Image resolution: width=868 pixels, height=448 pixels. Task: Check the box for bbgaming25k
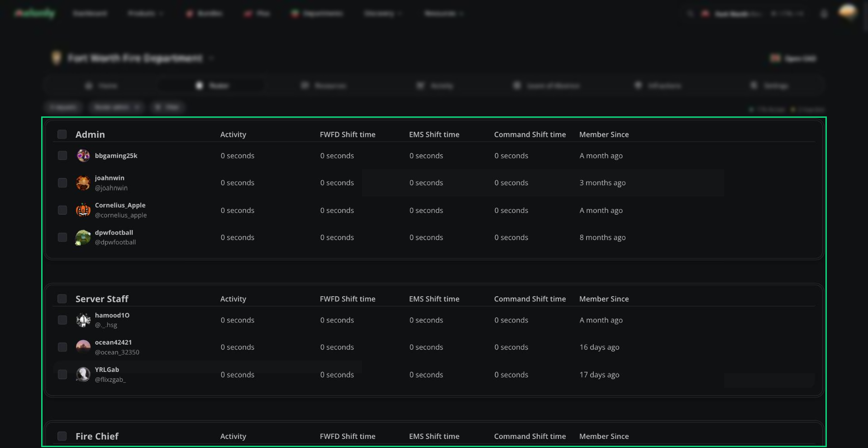(x=62, y=155)
